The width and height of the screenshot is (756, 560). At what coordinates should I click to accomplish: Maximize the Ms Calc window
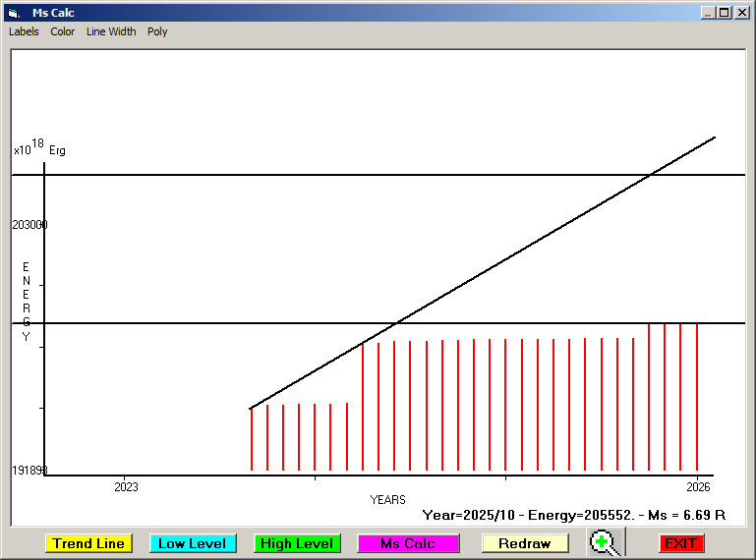coord(724,13)
